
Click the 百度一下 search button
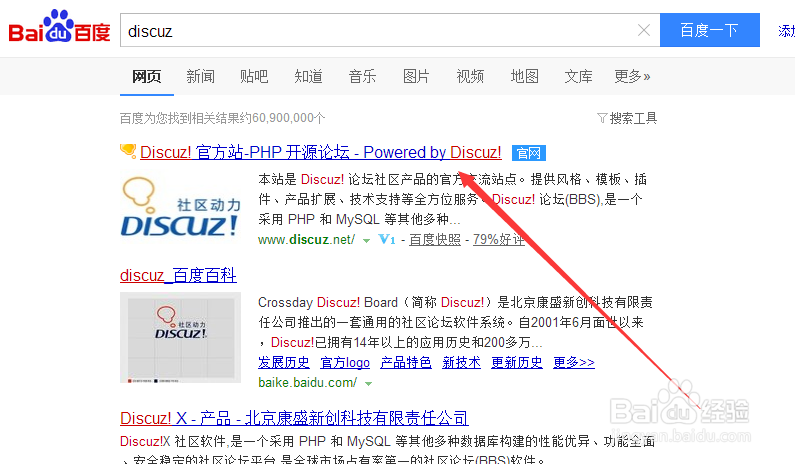[x=709, y=30]
